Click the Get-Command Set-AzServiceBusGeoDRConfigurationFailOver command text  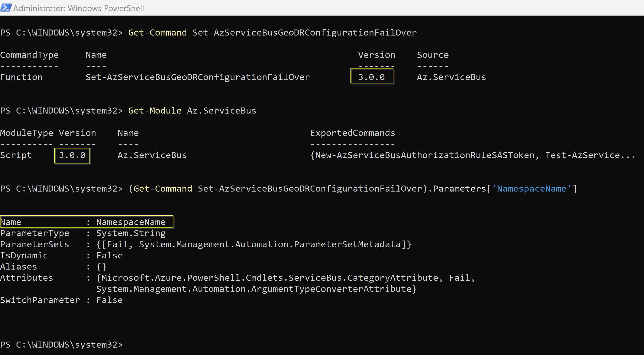[271, 32]
